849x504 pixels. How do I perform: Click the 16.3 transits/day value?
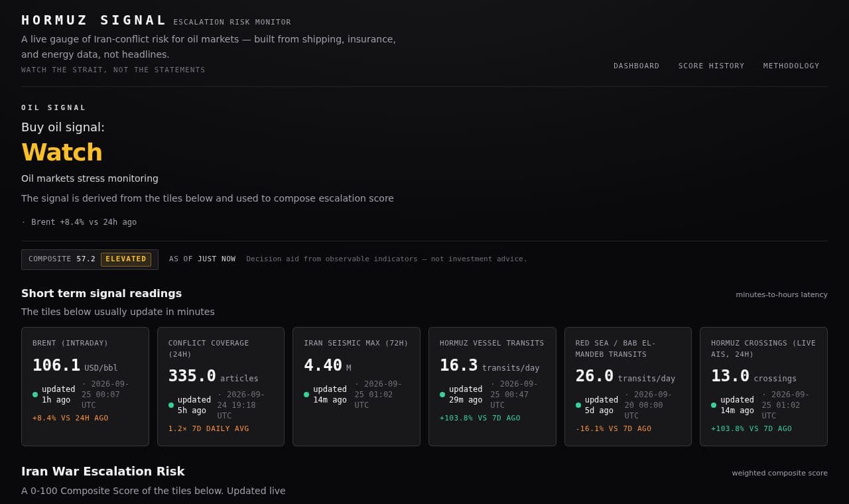pos(490,365)
